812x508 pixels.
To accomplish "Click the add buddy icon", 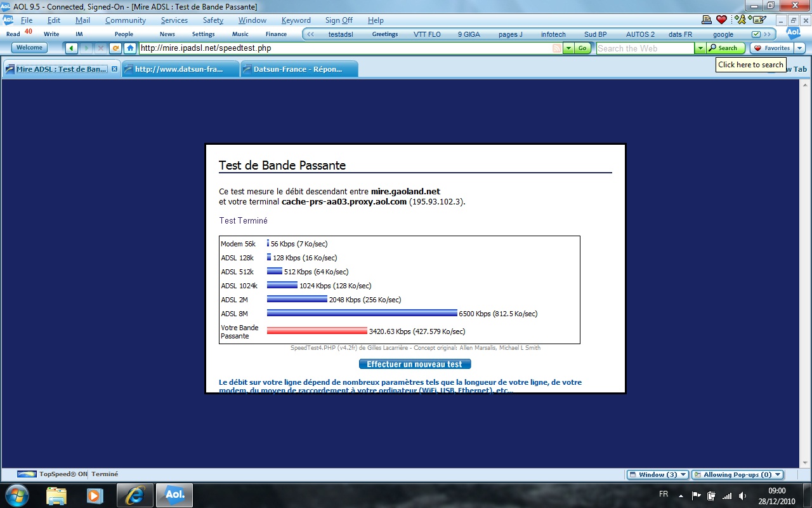I will pyautogui.click(x=740, y=20).
